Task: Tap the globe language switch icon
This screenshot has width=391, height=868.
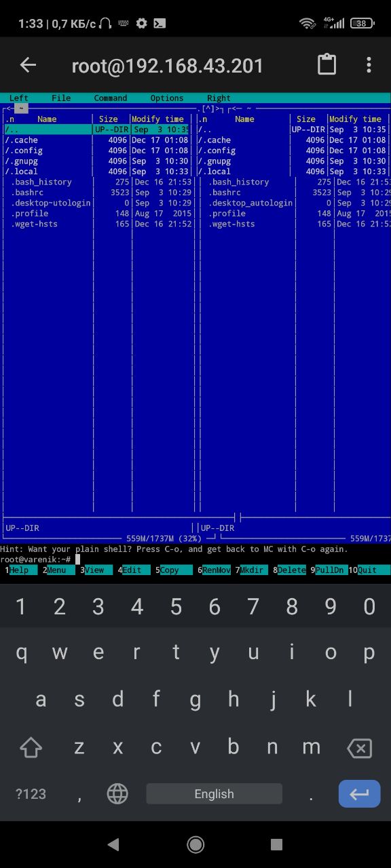Action: click(x=117, y=793)
